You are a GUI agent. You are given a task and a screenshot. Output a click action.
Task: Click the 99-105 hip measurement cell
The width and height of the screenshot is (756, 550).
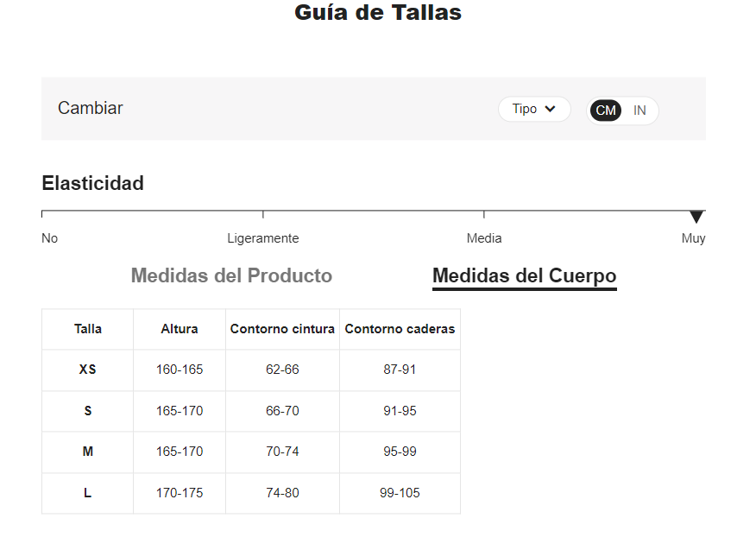coord(400,493)
